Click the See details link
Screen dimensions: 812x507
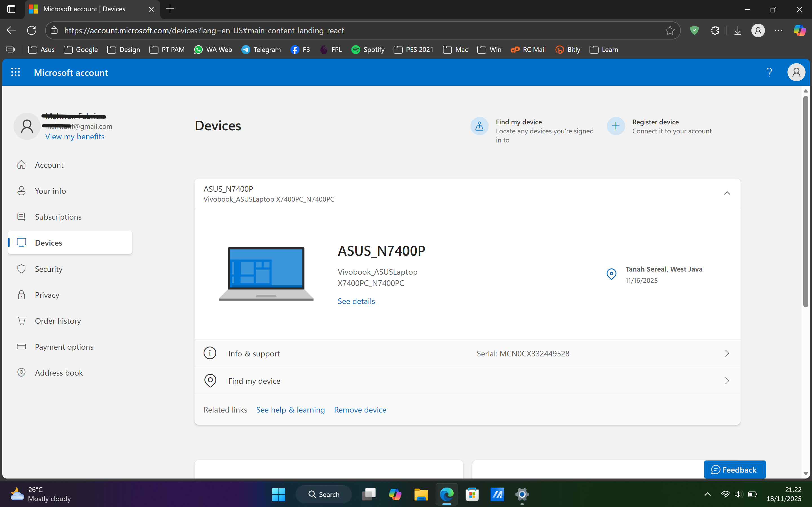356,301
